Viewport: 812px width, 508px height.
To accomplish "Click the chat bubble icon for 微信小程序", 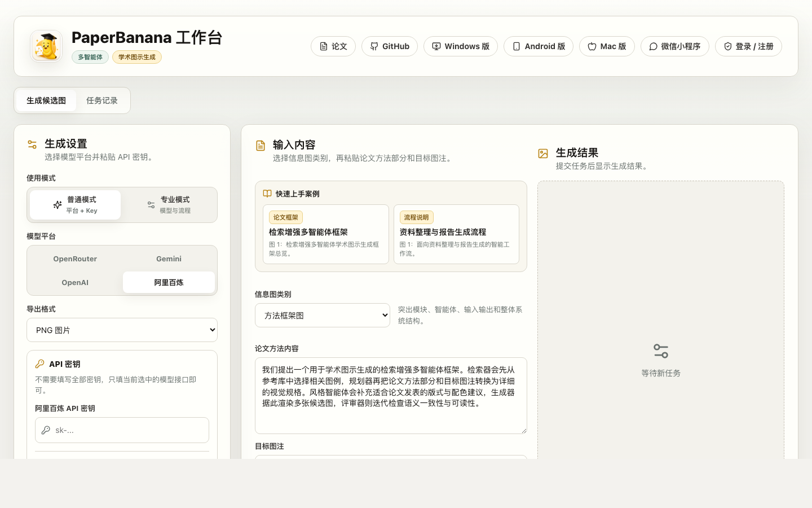I will point(653,46).
